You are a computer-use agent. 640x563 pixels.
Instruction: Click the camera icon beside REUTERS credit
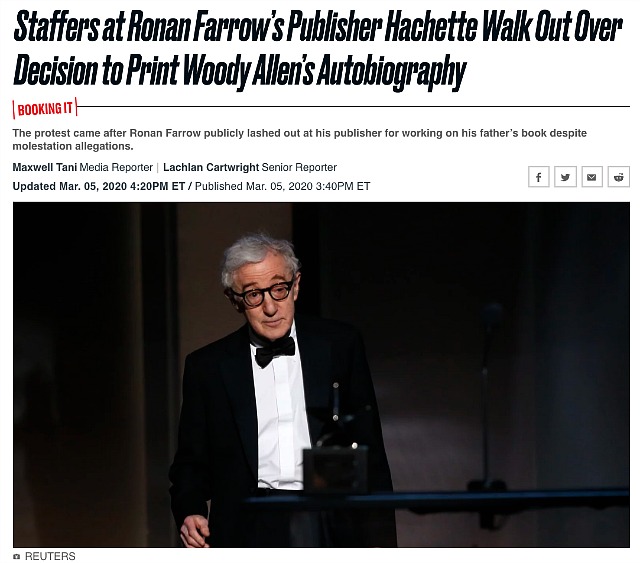coord(17,556)
